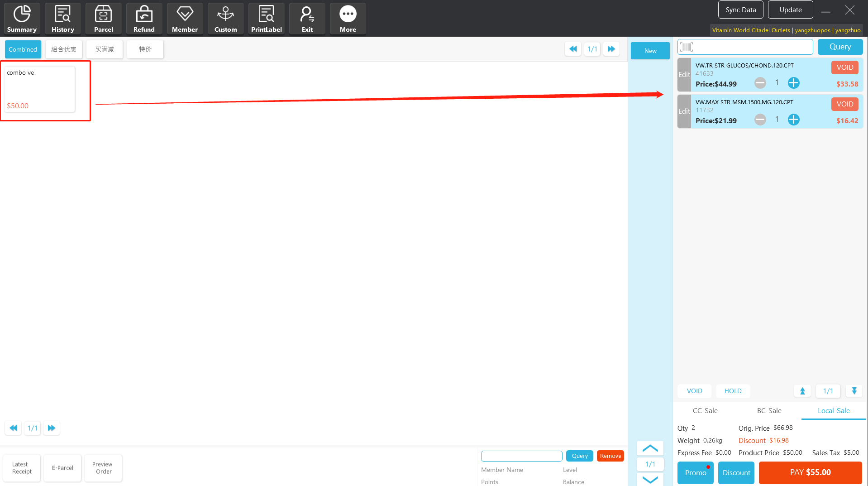Open the PrintLabel tool

point(266,19)
